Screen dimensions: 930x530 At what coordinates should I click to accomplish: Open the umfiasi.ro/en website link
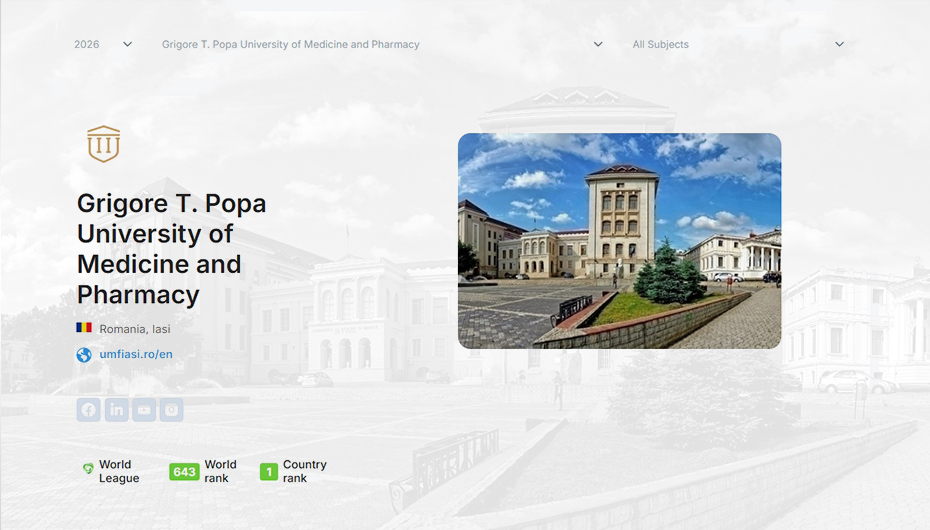click(136, 354)
